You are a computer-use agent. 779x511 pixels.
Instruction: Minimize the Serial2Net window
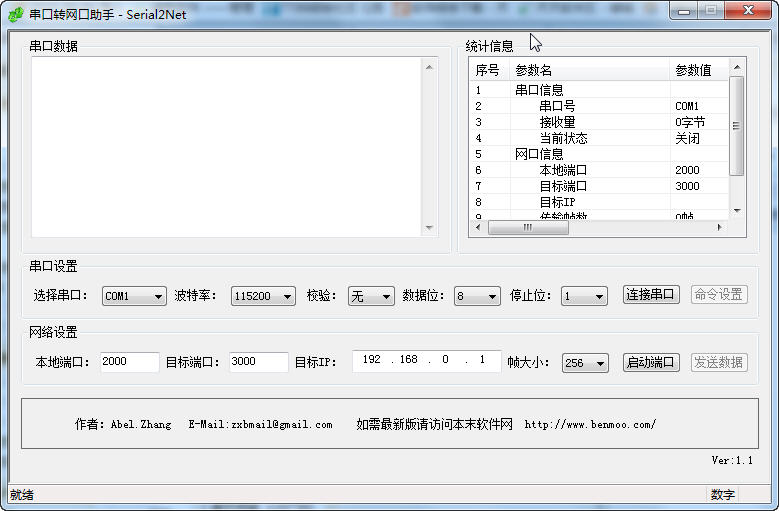pyautogui.click(x=684, y=10)
